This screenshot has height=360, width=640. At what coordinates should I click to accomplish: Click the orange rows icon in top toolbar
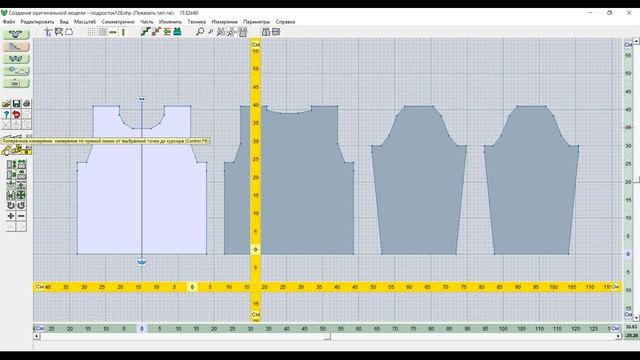pos(167,32)
